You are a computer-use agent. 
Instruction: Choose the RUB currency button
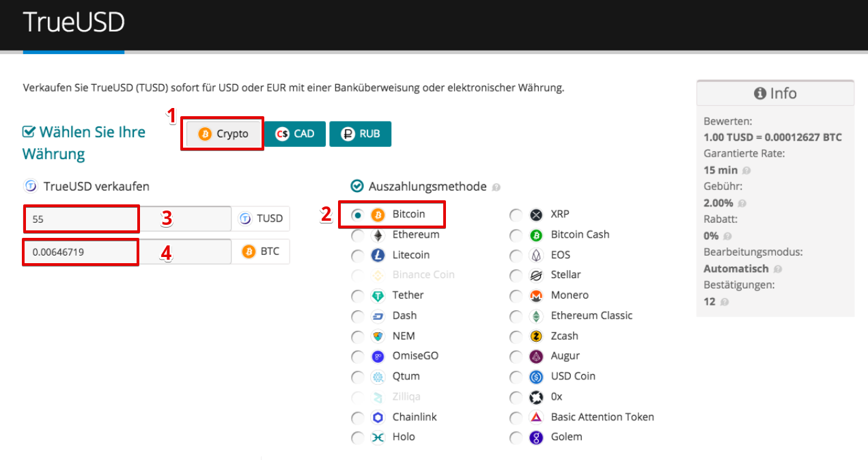[x=360, y=134]
